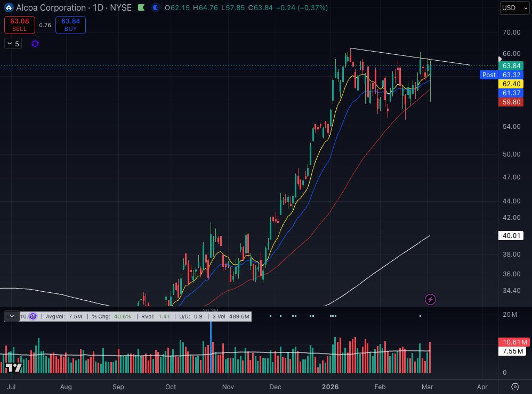Viewport: 532px width, 394px height.
Task: Click the high value H64.76
Action: pos(205,8)
